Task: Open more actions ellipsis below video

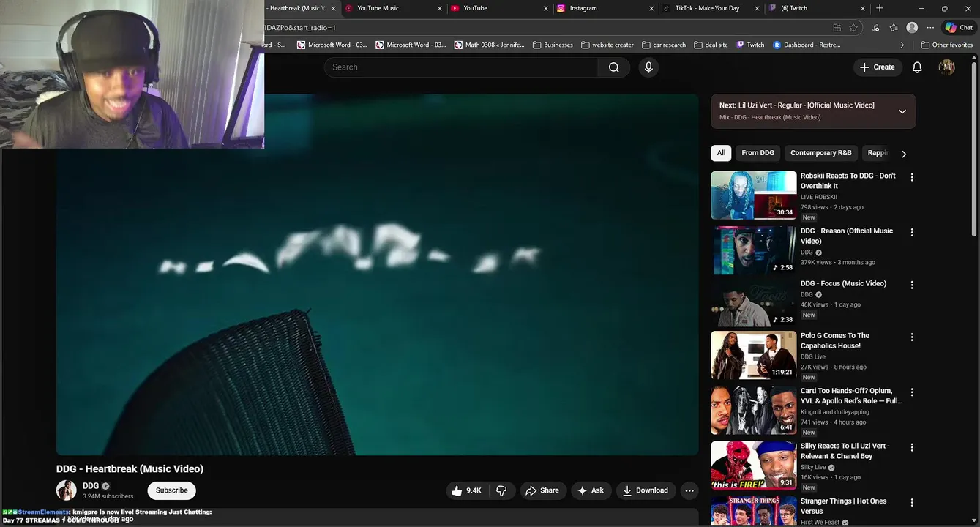Action: coord(689,490)
